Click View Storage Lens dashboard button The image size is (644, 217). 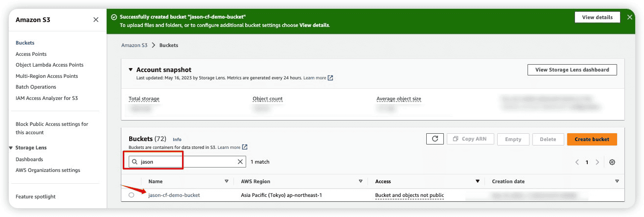coord(572,70)
